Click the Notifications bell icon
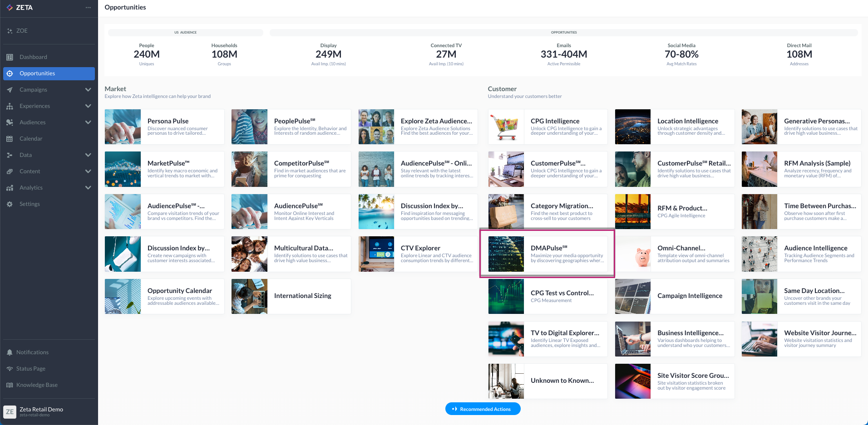Image resolution: width=868 pixels, height=425 pixels. click(x=10, y=352)
